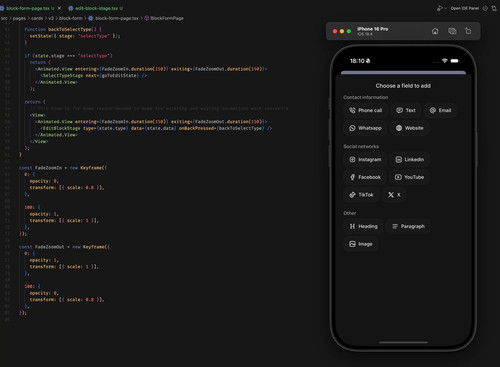Image resolution: width=500 pixels, height=367 pixels.
Task: Click the run/debug icon in editor toolbar
Action: click(440, 8)
